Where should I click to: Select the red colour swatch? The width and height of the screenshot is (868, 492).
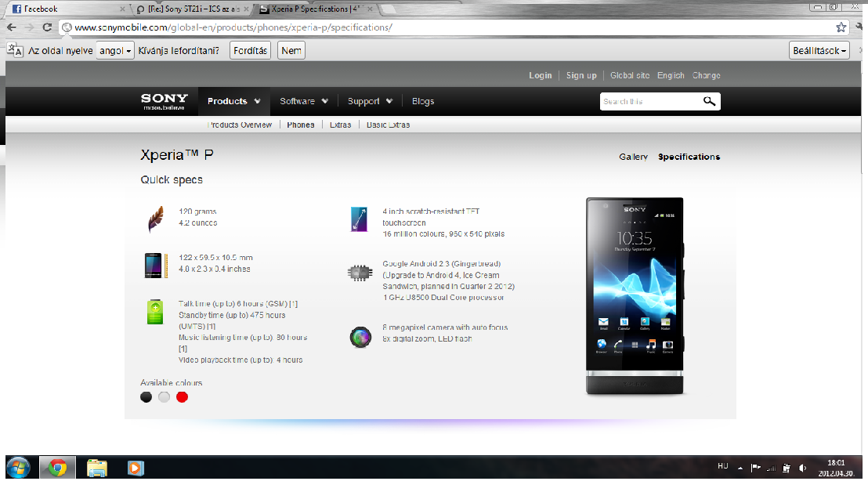pos(182,396)
